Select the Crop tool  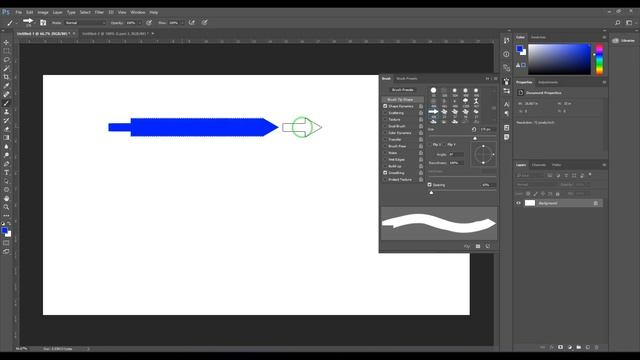6,77
